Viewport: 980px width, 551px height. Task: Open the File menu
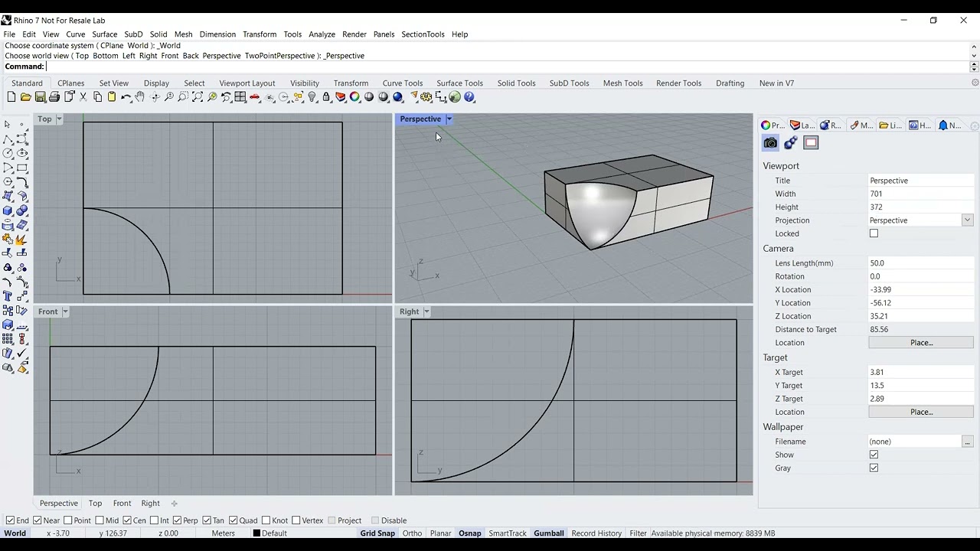(9, 34)
